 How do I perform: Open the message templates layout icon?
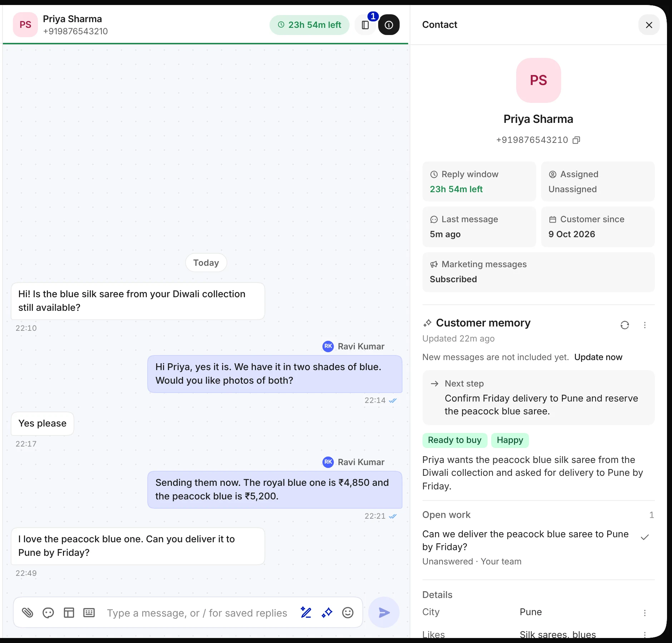[x=69, y=613]
